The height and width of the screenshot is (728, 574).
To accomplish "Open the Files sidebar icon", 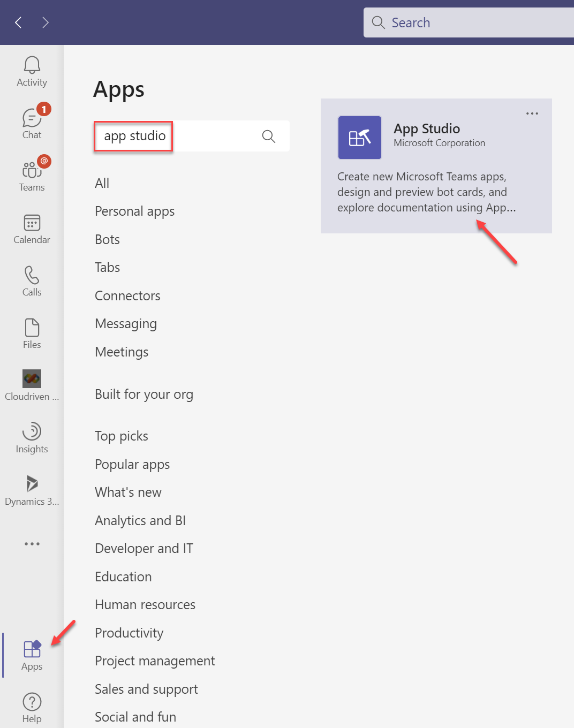I will pos(32,328).
